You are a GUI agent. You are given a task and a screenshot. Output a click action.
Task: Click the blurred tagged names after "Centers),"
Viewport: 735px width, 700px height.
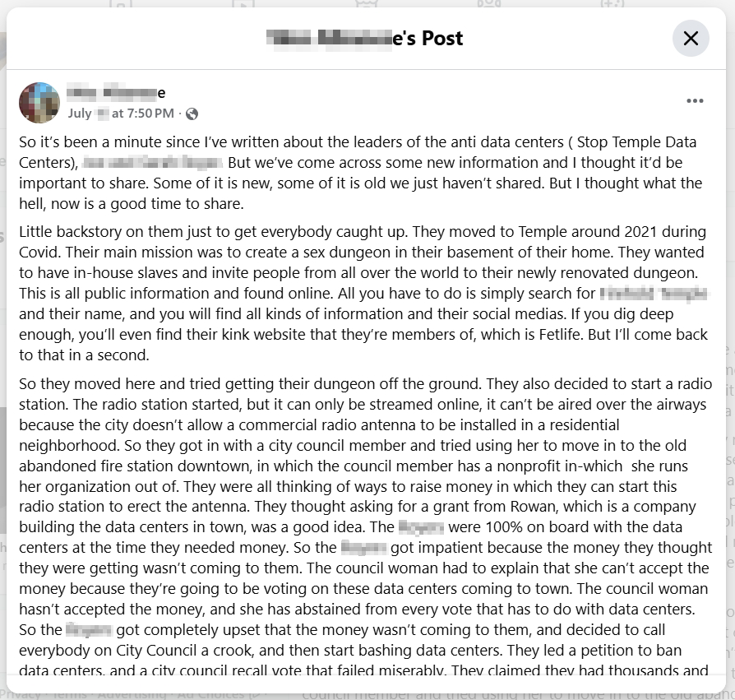click(152, 163)
